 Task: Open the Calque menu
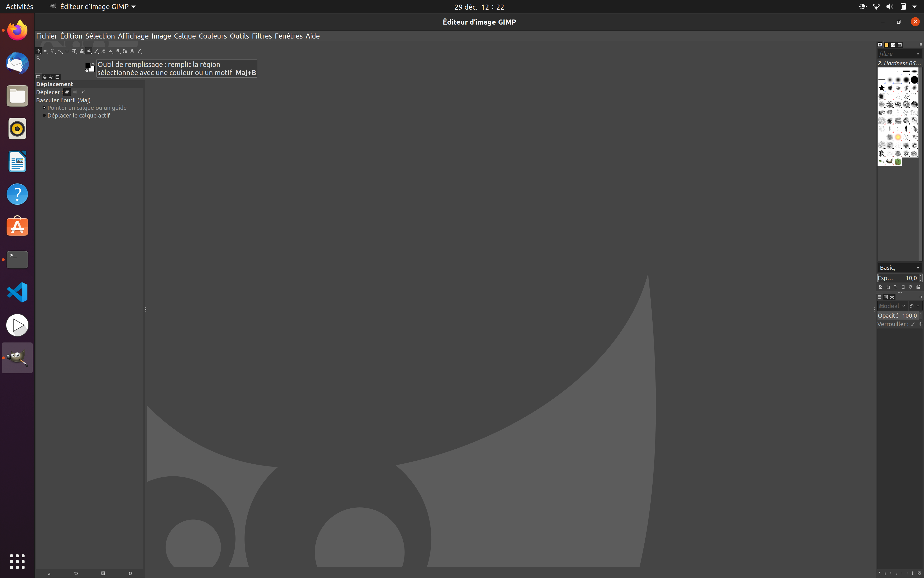tap(185, 36)
